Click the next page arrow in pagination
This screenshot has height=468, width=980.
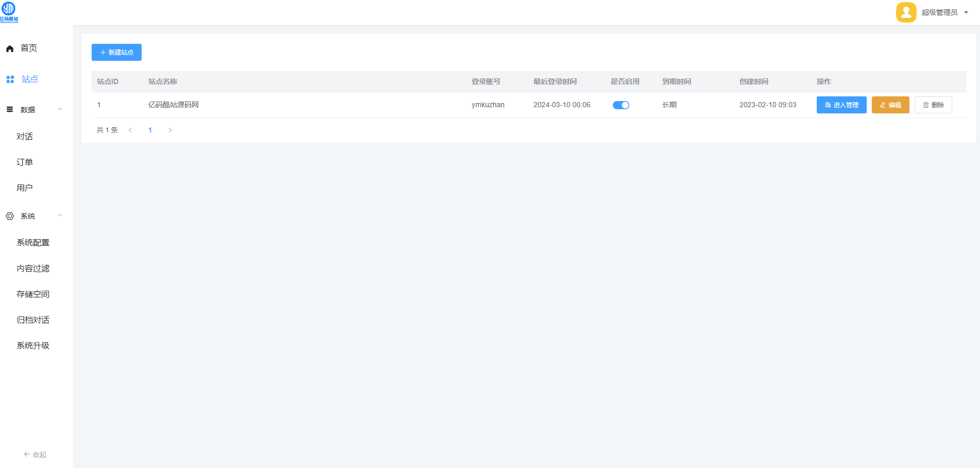coord(170,130)
